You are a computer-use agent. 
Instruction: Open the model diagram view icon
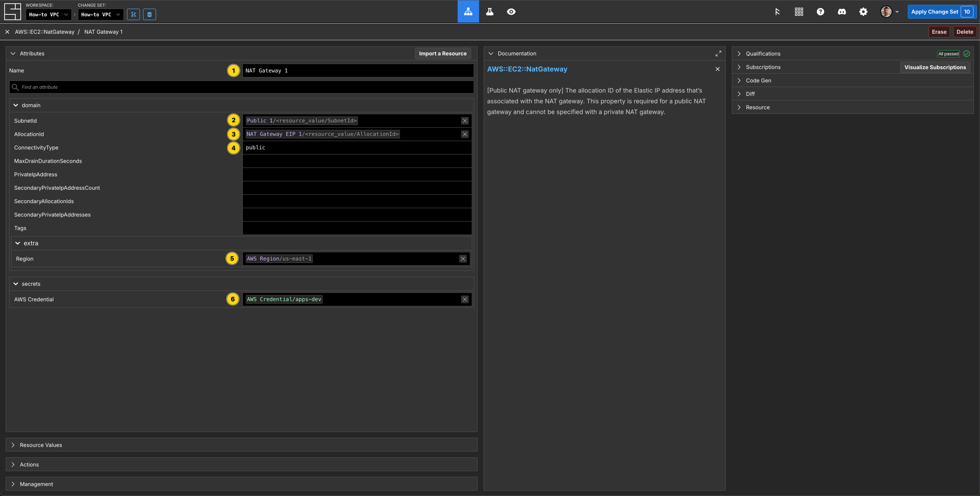coord(468,11)
